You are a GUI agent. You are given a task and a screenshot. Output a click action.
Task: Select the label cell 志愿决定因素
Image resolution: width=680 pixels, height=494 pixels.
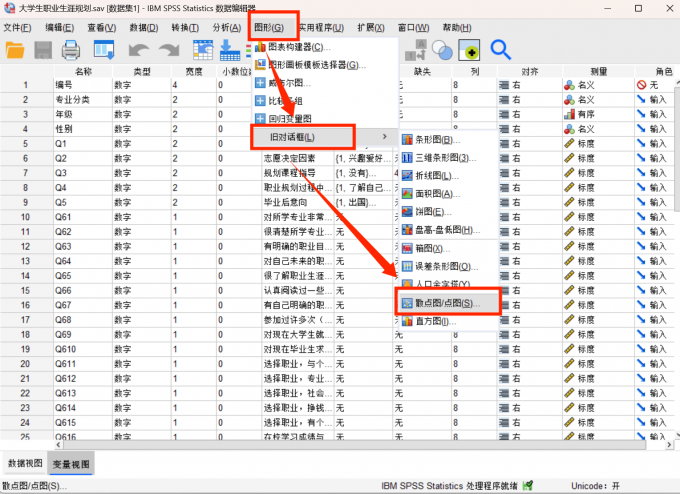(x=298, y=158)
